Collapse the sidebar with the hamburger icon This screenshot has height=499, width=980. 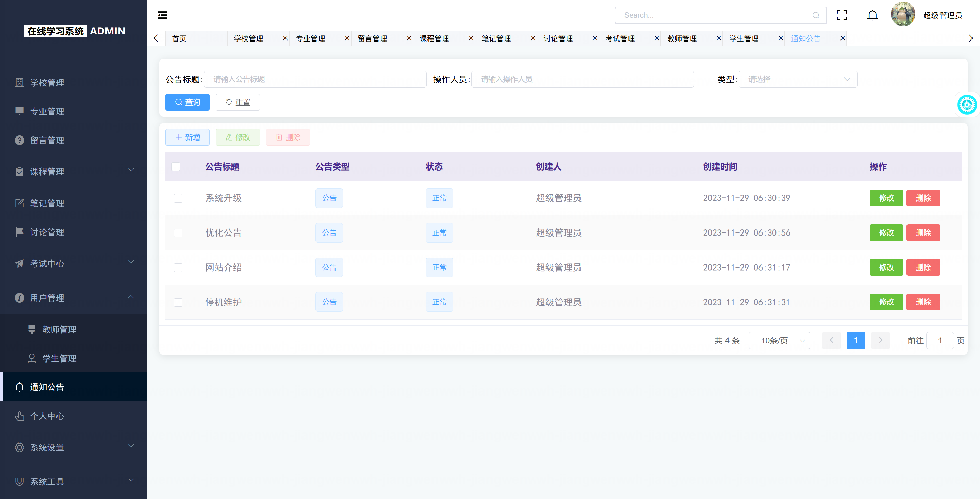[x=162, y=15]
